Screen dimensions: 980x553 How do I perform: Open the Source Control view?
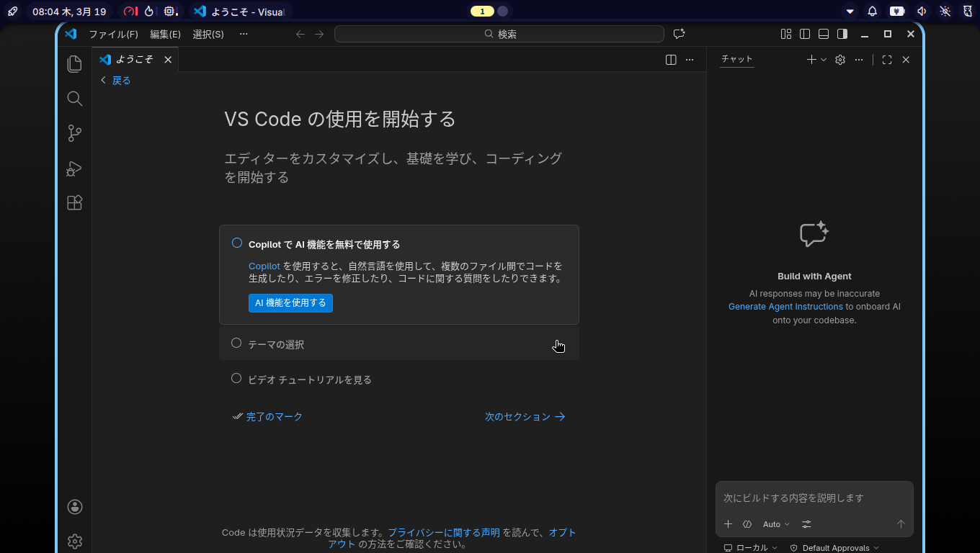click(x=74, y=133)
